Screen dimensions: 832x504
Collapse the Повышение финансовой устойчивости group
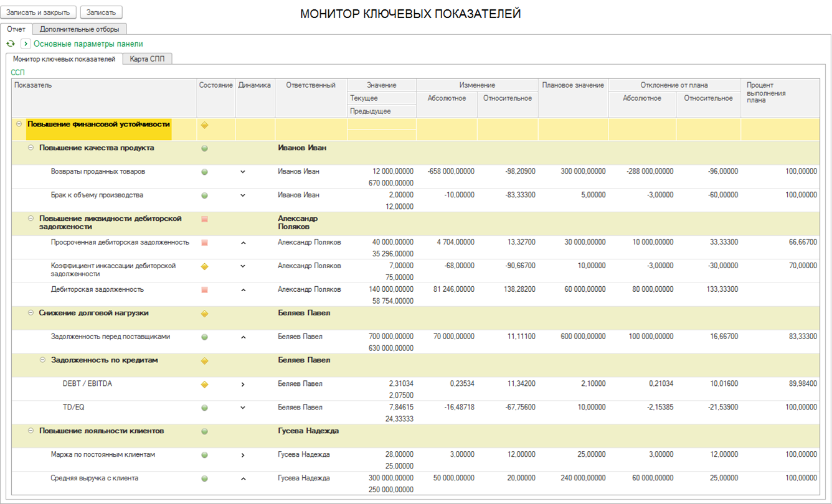point(19,124)
